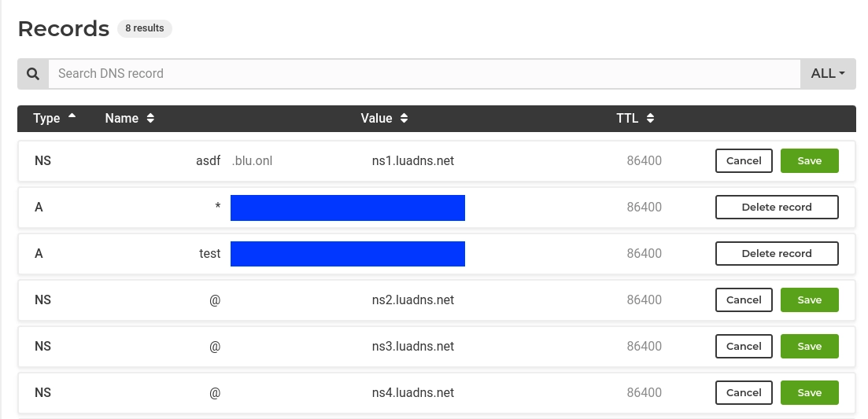Viewport: 868px width, 419px height.
Task: Click the 86400 TTL of asdf record
Action: [644, 161]
